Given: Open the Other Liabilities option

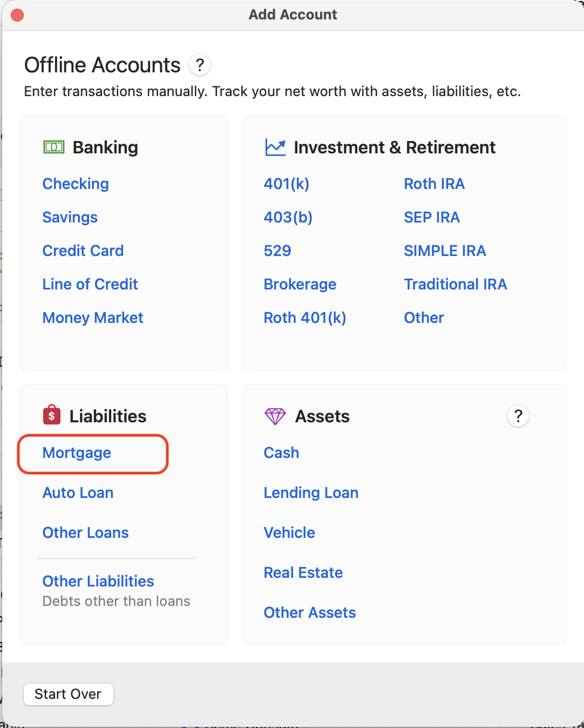Looking at the screenshot, I should coord(98,581).
